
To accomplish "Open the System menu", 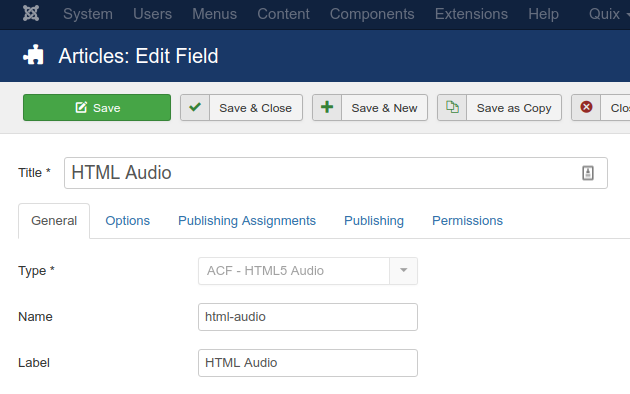I will point(88,14).
